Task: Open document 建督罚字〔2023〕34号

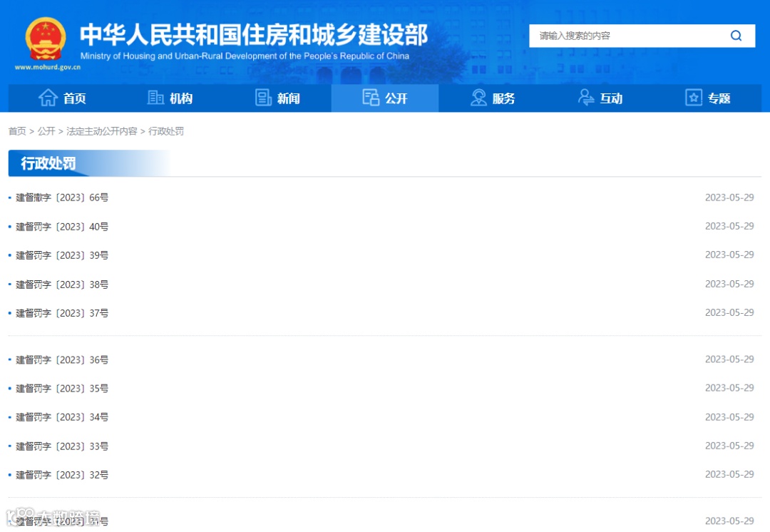Action: point(62,417)
